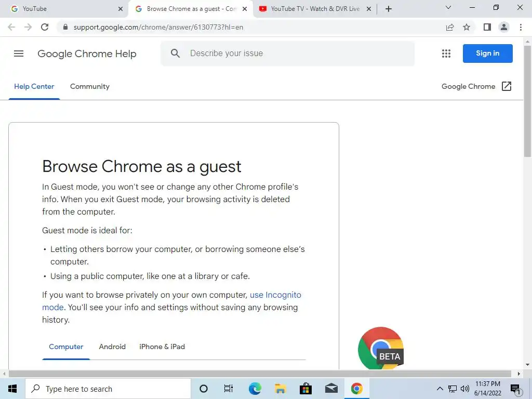Click the taskbar clock and date
This screenshot has height=399, width=532.
487,389
